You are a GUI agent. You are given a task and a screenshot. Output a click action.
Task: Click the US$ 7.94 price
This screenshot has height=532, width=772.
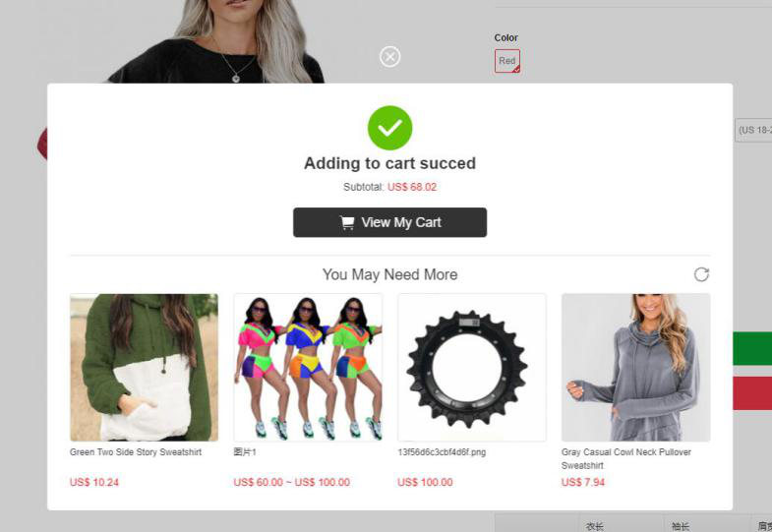(x=583, y=482)
